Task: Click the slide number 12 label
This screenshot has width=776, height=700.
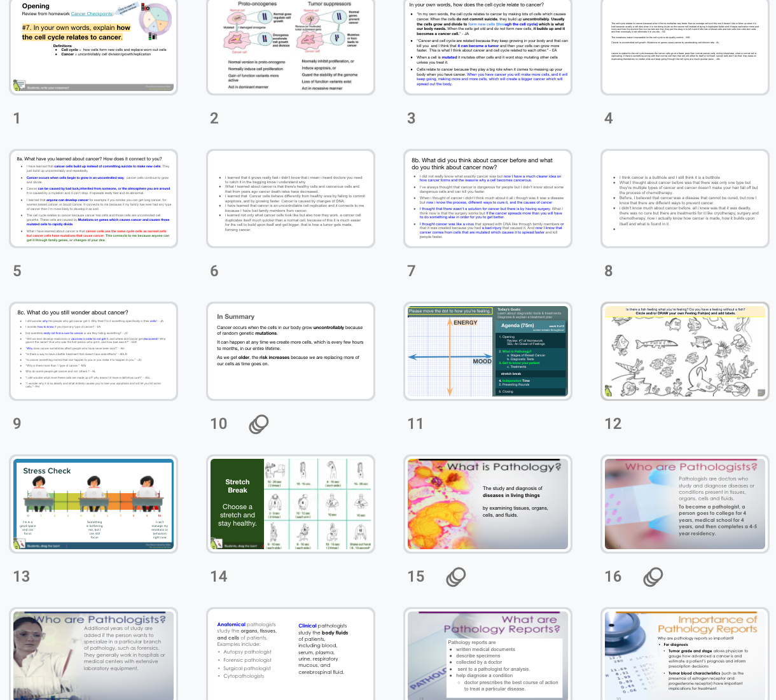Action: click(613, 424)
